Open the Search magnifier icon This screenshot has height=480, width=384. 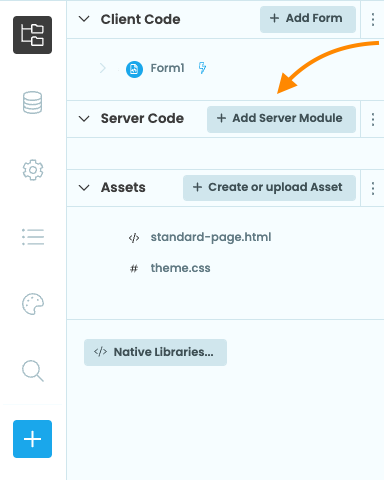coord(33,371)
